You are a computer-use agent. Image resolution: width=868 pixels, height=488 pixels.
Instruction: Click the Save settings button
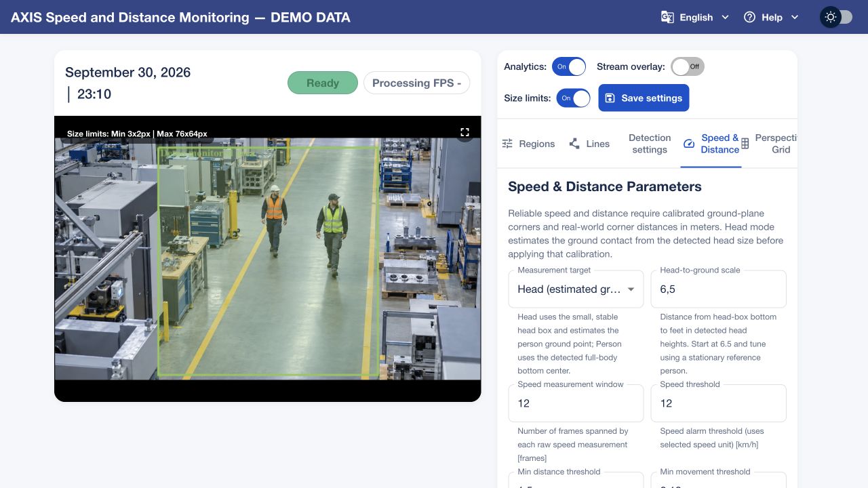tap(644, 98)
